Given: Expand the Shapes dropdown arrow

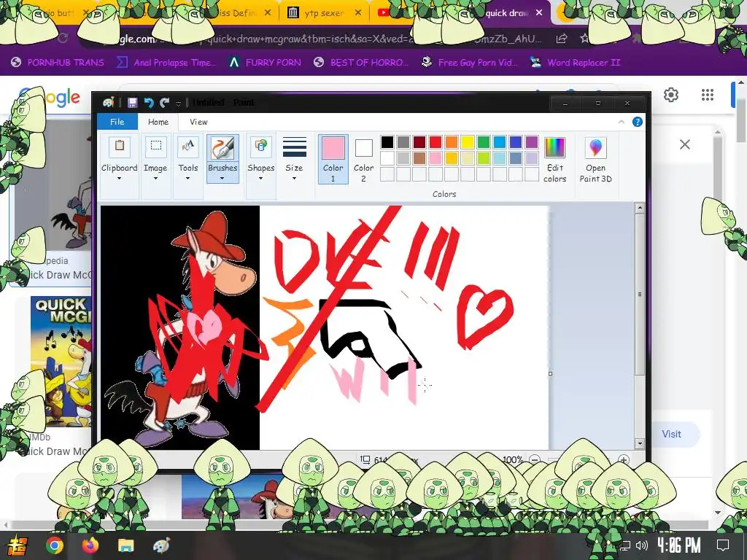Looking at the screenshot, I should click(260, 179).
